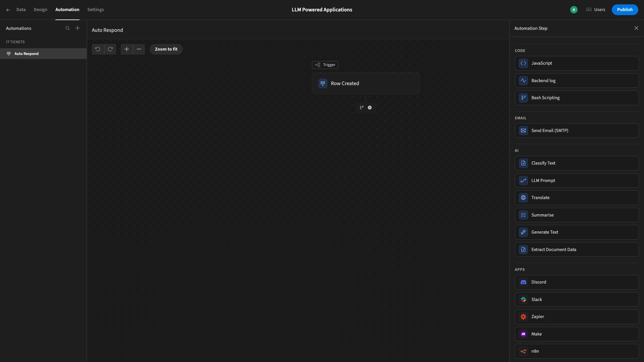
Task: Add a branch below Row Created
Action: [x=362, y=108]
